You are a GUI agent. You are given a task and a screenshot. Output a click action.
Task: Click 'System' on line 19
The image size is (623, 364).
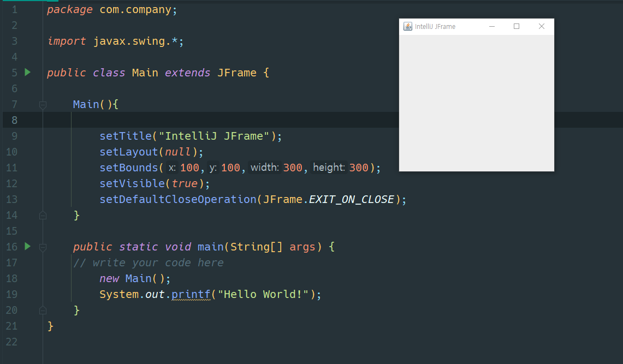[x=119, y=295]
